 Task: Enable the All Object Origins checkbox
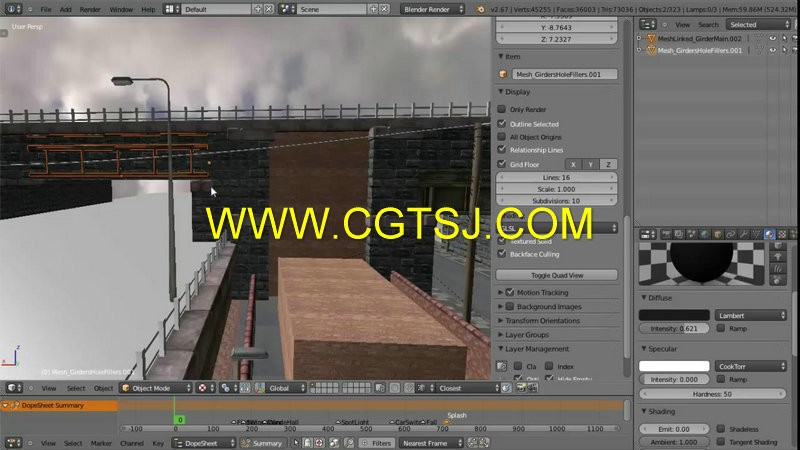tap(502, 137)
